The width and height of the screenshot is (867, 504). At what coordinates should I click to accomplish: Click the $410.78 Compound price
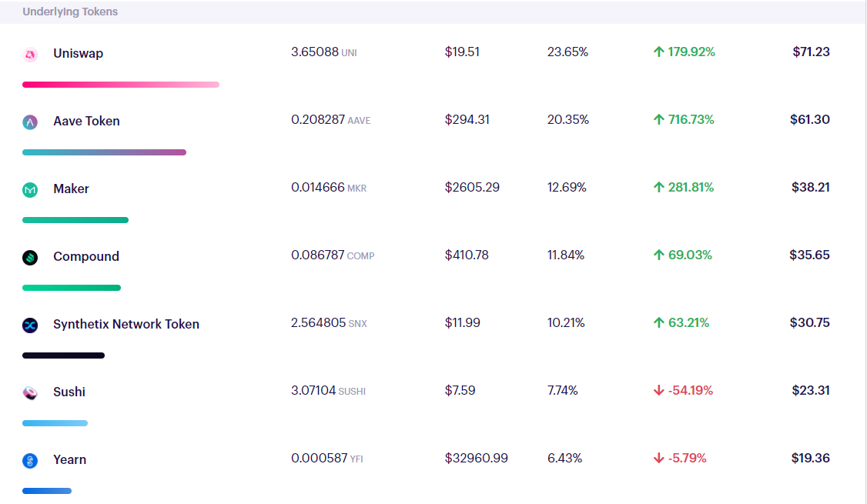pos(467,255)
